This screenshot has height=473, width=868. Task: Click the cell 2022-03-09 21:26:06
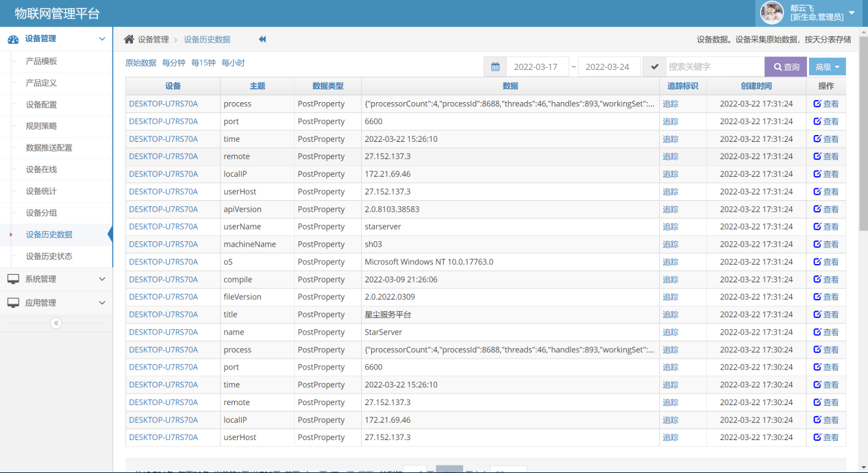click(x=401, y=279)
